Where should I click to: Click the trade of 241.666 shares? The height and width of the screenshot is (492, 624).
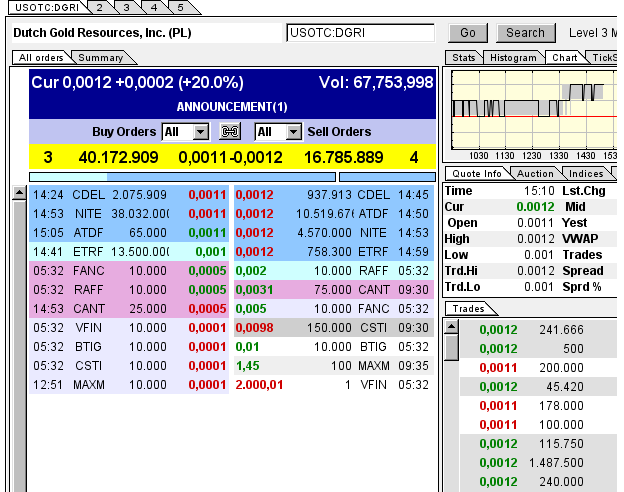click(538, 330)
